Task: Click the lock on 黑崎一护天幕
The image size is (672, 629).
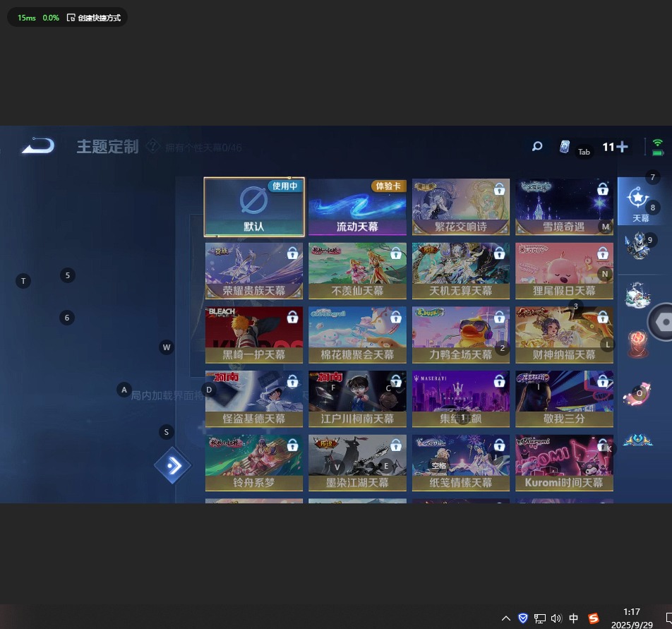Action: point(292,318)
